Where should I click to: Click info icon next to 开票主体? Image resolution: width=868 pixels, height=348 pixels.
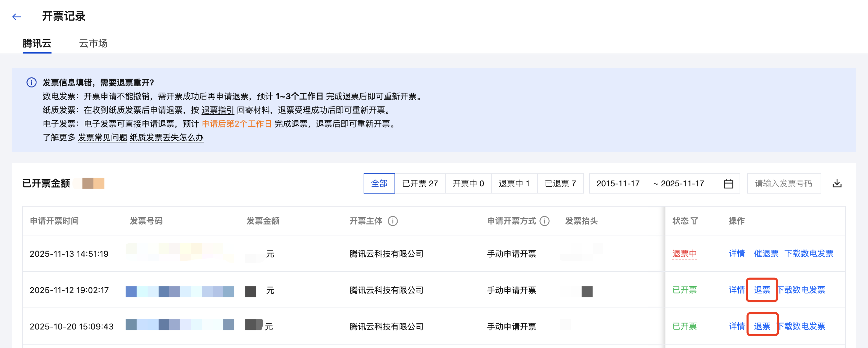(393, 221)
